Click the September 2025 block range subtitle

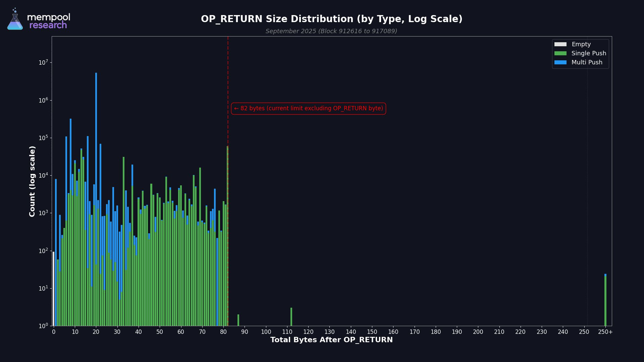331,31
